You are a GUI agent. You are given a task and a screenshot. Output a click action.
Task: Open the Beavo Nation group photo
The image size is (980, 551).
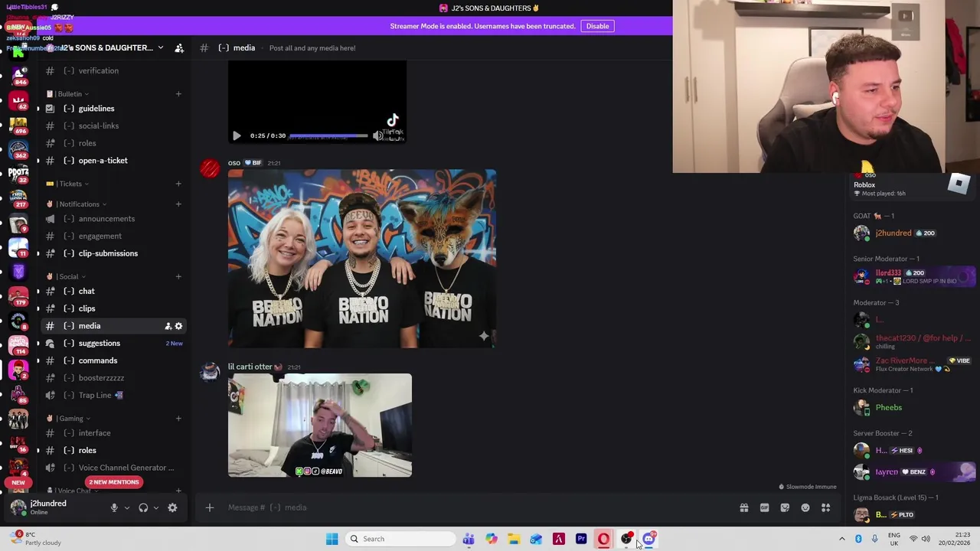(x=362, y=259)
